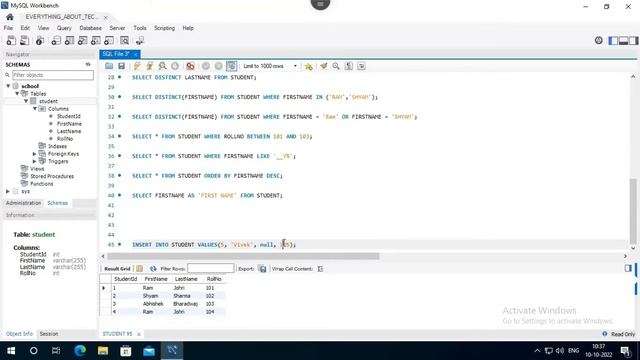Viewport: 640px width, 360px height.
Task: Click the Result Grid button
Action: pos(117,269)
